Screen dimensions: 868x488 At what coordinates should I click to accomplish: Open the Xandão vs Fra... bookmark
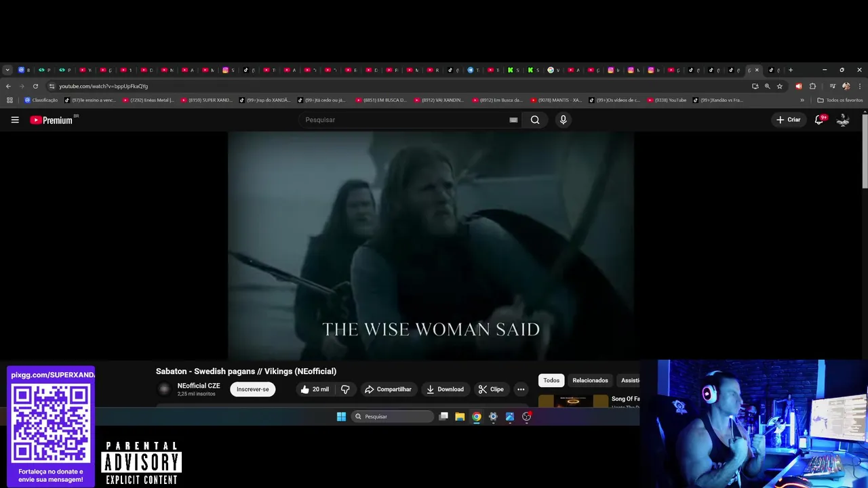(x=719, y=100)
